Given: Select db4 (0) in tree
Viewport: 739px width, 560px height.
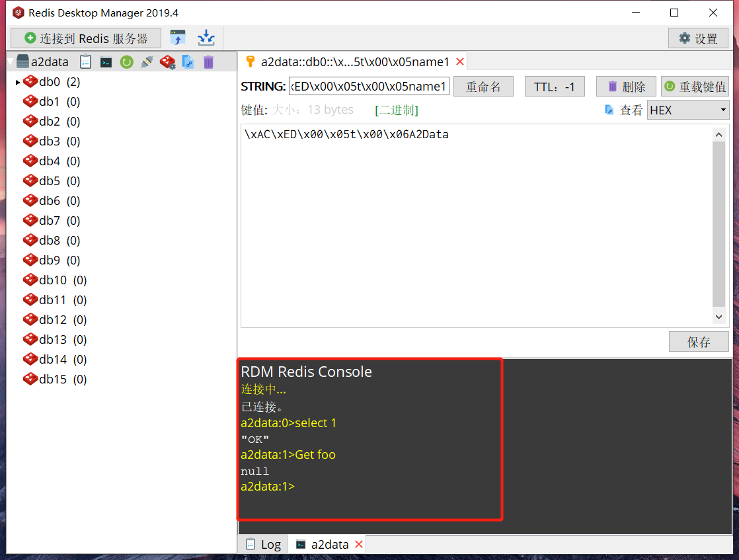Looking at the screenshot, I should click(52, 161).
